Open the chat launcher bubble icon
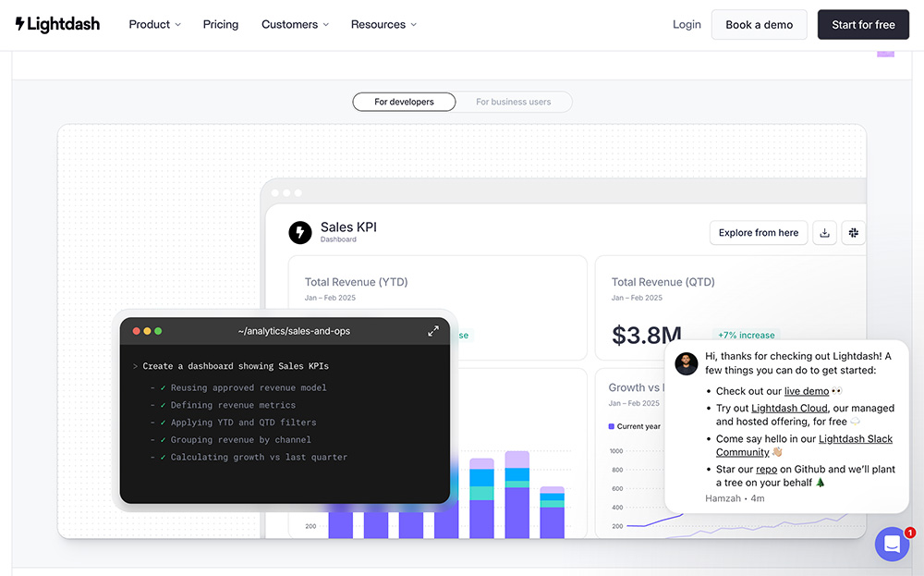This screenshot has height=576, width=924. tap(893, 544)
